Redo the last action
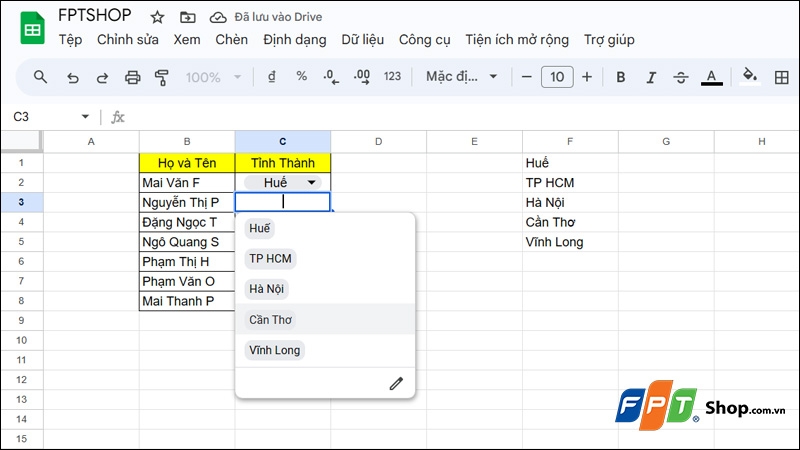This screenshot has width=800, height=450. click(103, 78)
